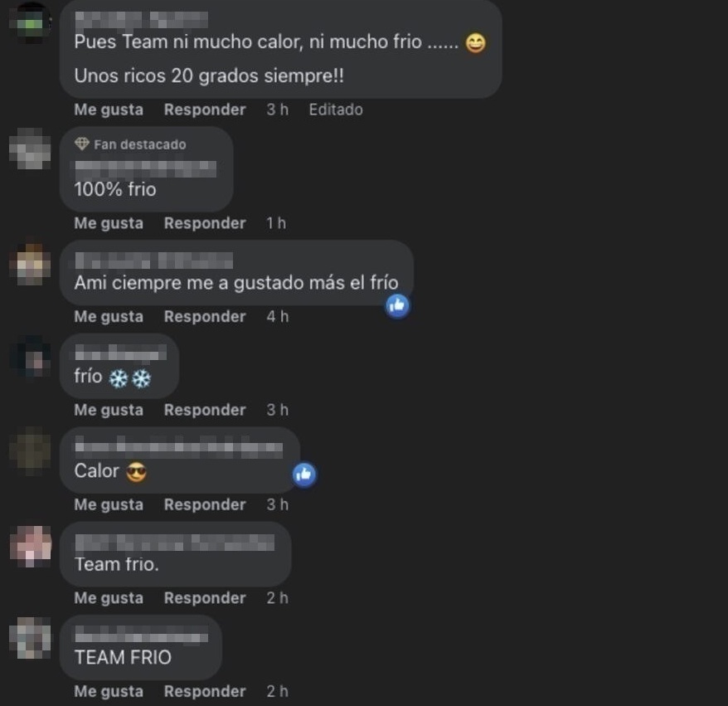Click the Fan destacado diamond badge icon
728x706 pixels.
coord(82,144)
